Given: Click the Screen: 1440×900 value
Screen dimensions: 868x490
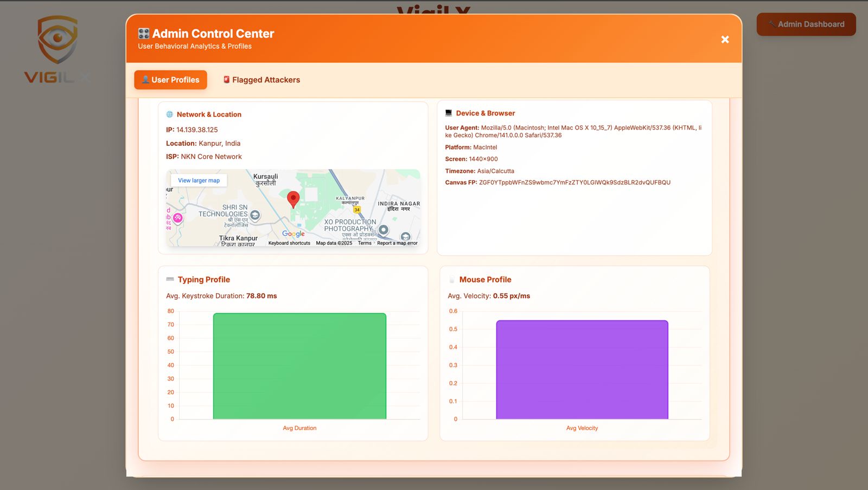Looking at the screenshot, I should click(x=483, y=159).
